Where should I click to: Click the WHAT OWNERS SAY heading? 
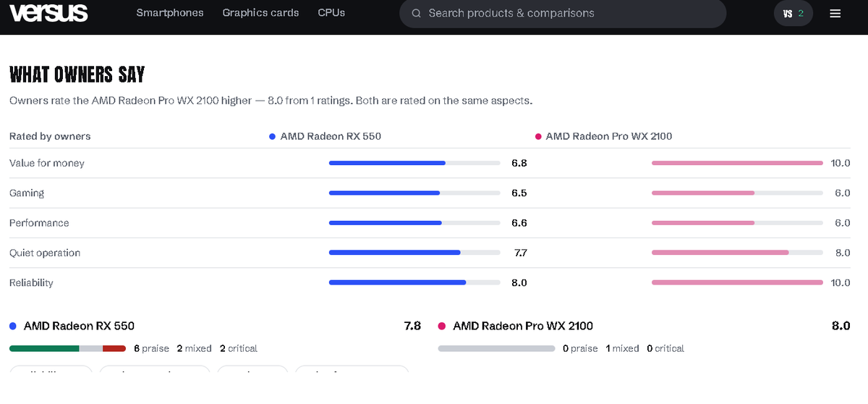pyautogui.click(x=77, y=74)
